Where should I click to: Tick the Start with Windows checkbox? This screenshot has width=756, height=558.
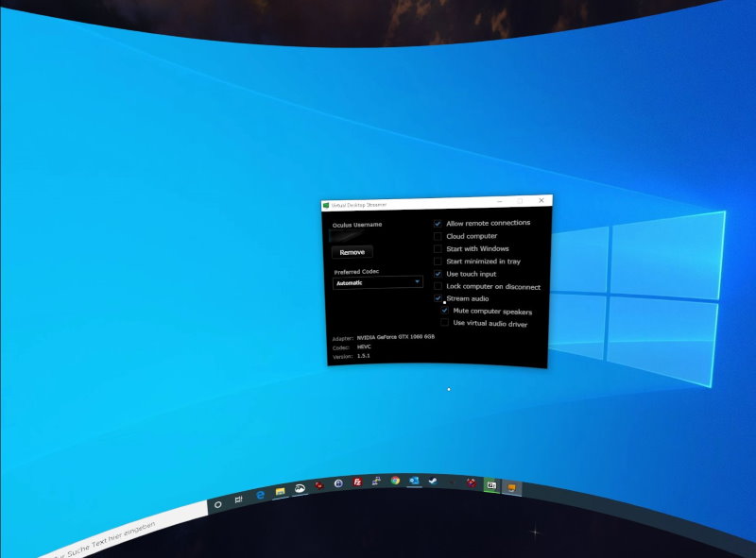438,248
